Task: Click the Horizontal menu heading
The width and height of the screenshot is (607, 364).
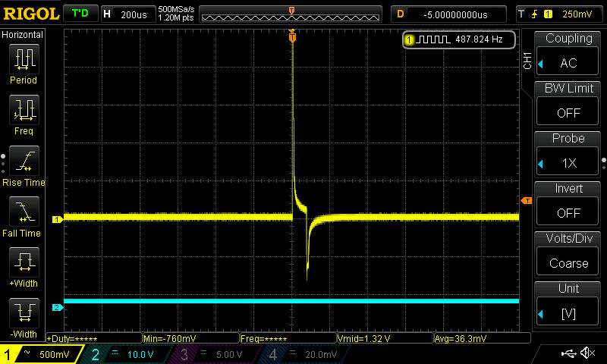Action: coord(23,35)
